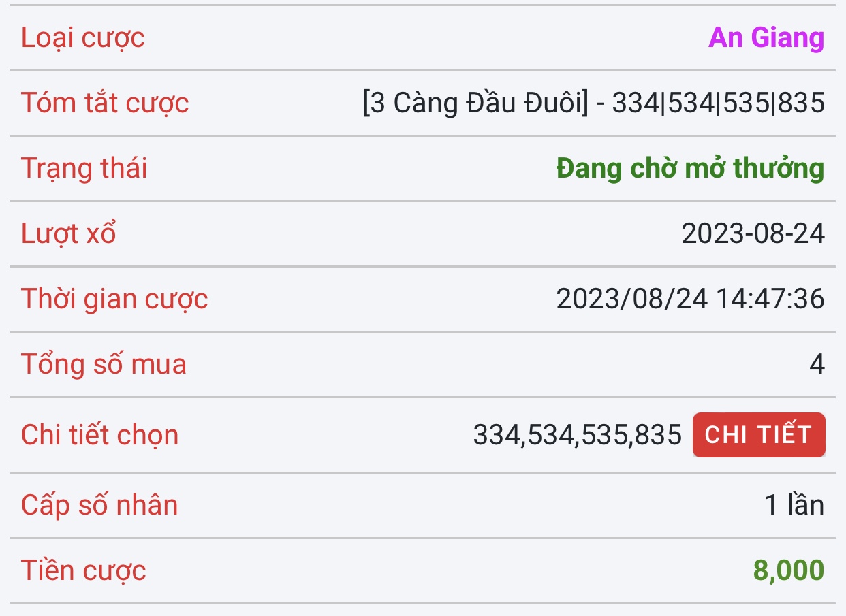Click the Lượt xổ label

(69, 233)
